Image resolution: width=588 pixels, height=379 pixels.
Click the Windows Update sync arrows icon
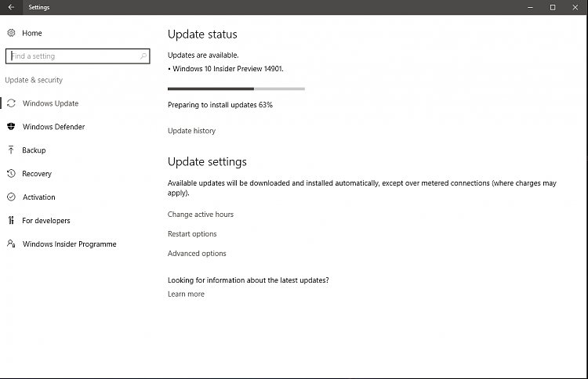(x=11, y=103)
